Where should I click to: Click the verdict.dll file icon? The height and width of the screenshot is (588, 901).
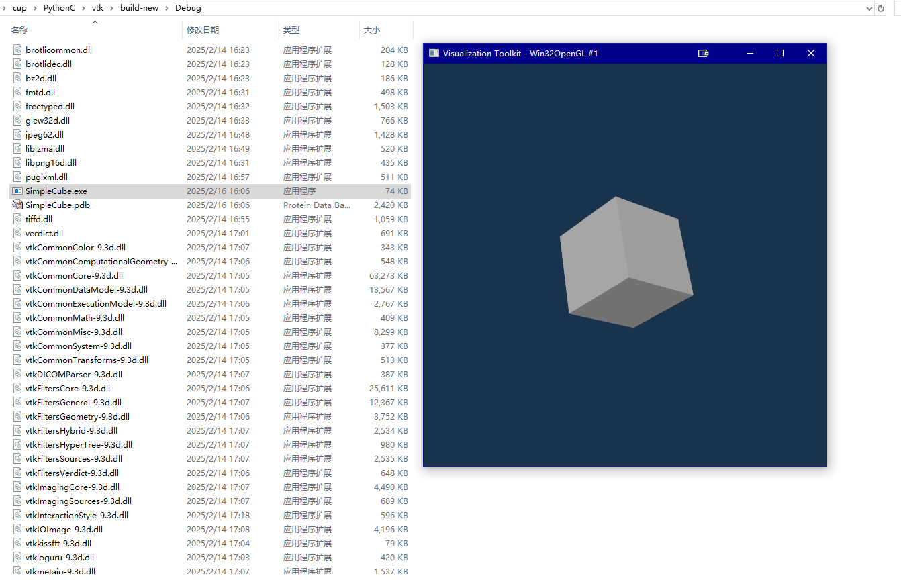pyautogui.click(x=17, y=233)
